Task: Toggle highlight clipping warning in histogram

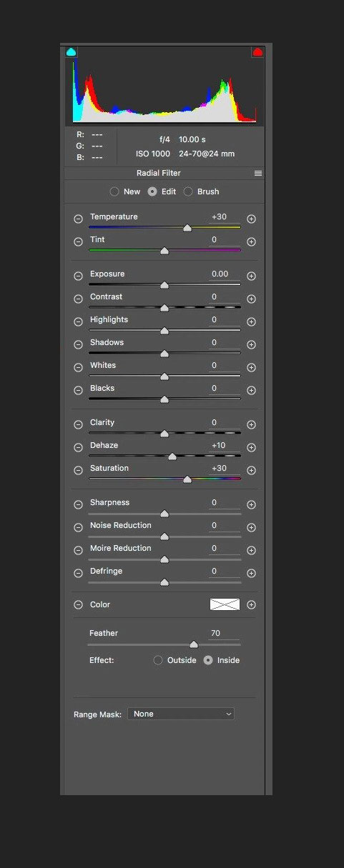Action: 257,52
